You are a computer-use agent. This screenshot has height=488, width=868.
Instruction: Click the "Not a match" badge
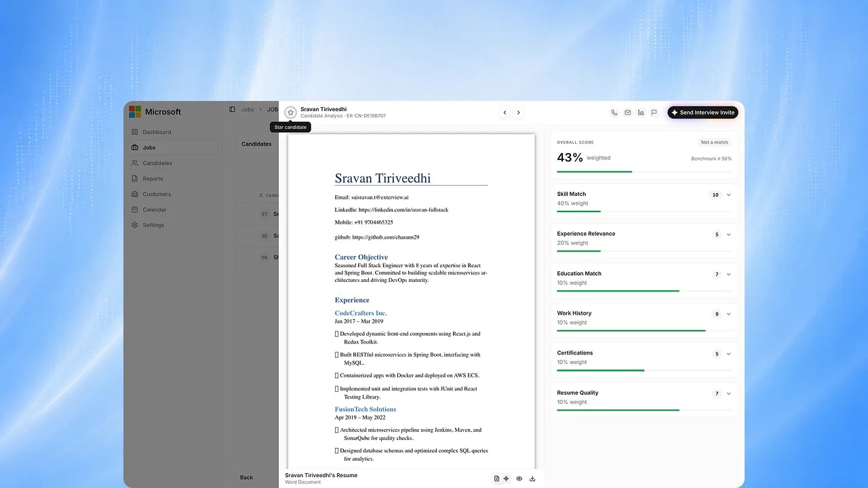click(715, 142)
